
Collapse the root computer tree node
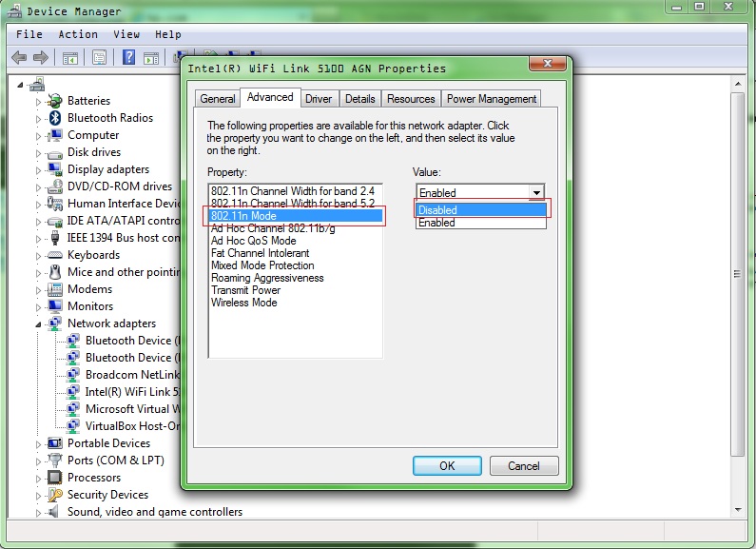click(20, 85)
